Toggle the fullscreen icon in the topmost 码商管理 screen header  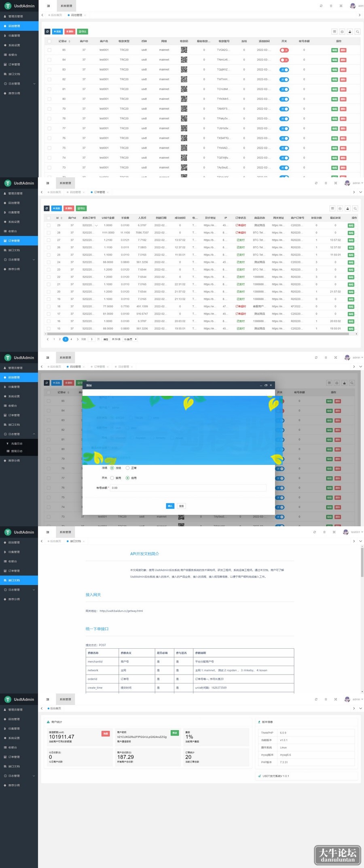(x=341, y=6)
